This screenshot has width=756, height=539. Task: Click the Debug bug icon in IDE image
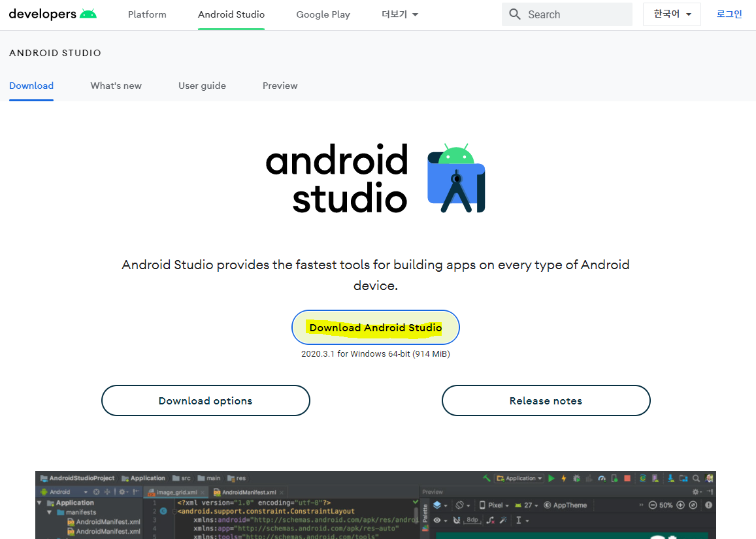pos(577,478)
